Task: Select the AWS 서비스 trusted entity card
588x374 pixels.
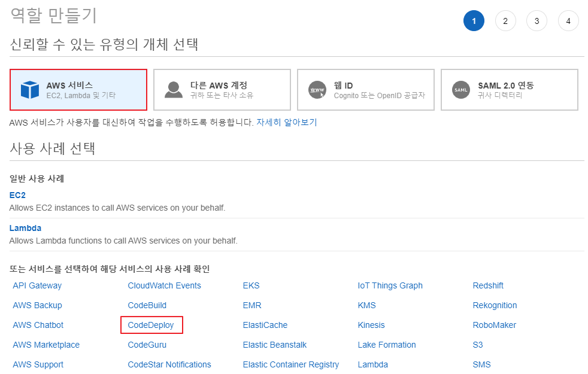Action: 78,90
